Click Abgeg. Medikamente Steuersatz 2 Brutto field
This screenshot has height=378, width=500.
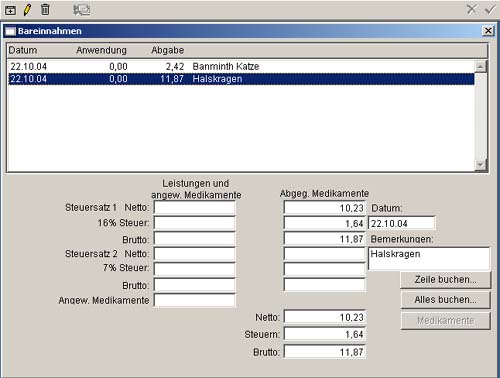click(x=325, y=285)
